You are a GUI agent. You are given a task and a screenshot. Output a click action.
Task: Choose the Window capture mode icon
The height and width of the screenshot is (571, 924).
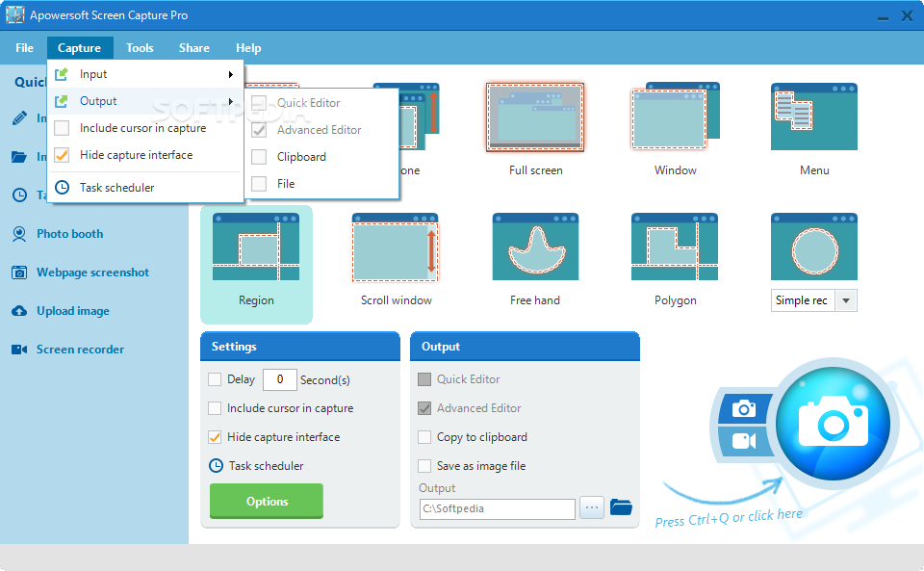(676, 117)
